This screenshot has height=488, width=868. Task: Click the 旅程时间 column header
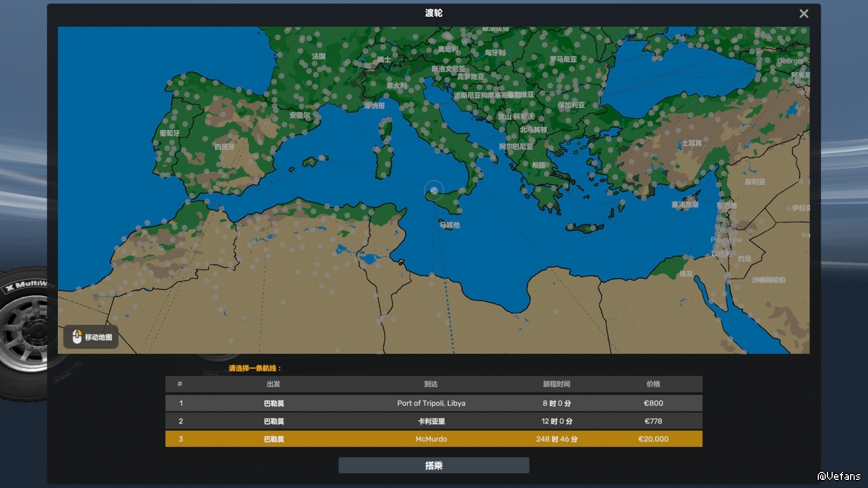[x=556, y=384]
